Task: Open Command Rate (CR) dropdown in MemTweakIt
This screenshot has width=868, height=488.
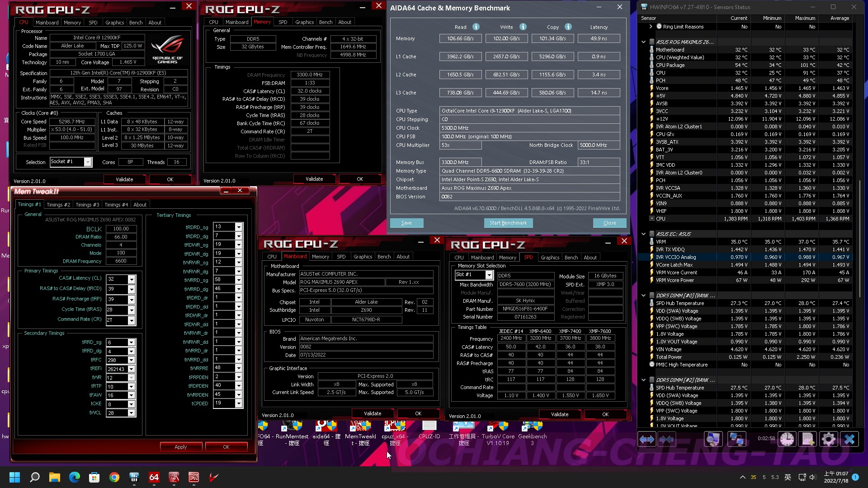Action: tap(132, 320)
